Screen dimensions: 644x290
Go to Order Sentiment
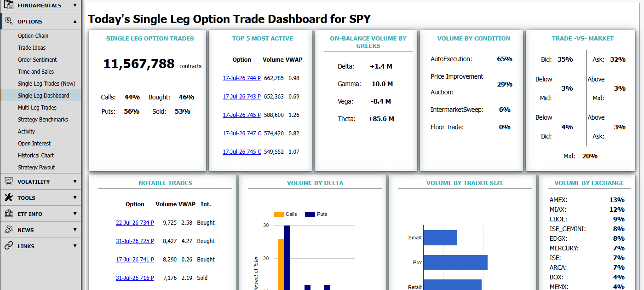[37, 60]
